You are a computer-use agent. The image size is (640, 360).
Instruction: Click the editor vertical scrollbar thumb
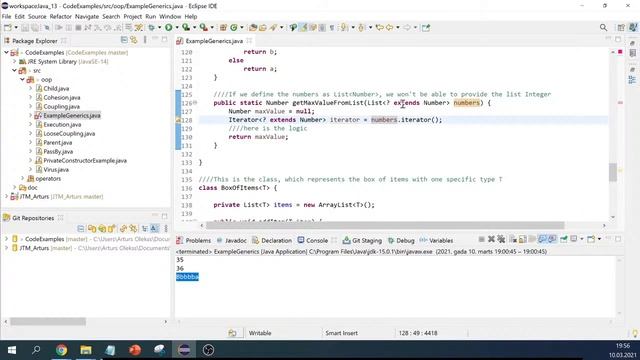tap(613, 172)
